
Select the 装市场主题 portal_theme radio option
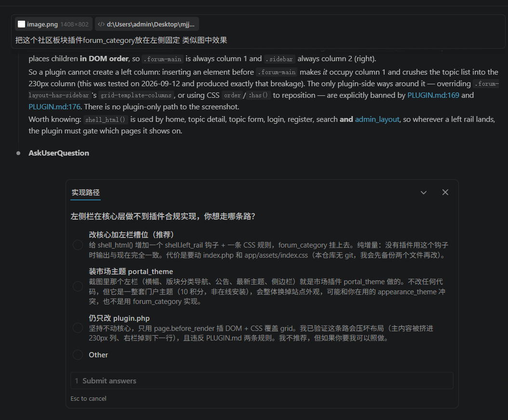78,286
